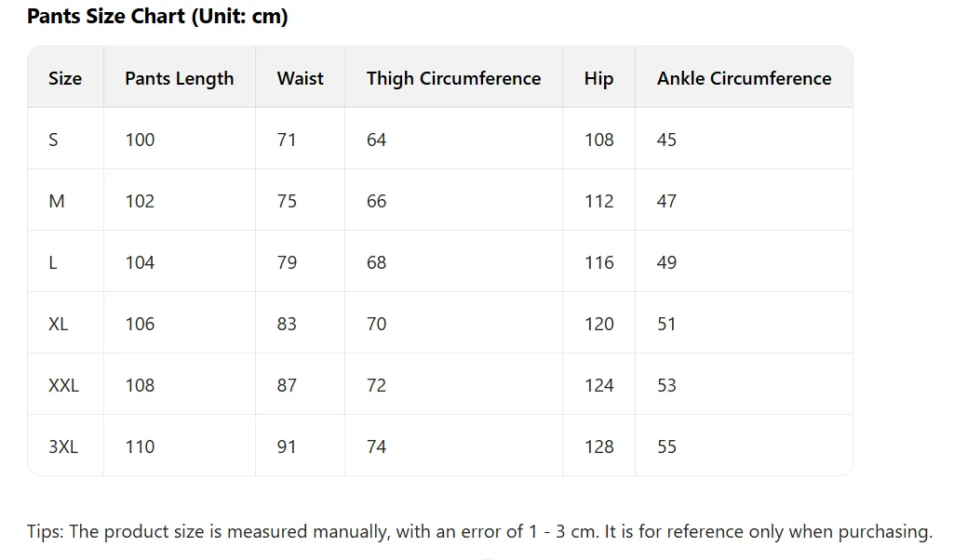Screen dimensions: 954x560
Task: Click the M size row label
Action: coord(57,201)
